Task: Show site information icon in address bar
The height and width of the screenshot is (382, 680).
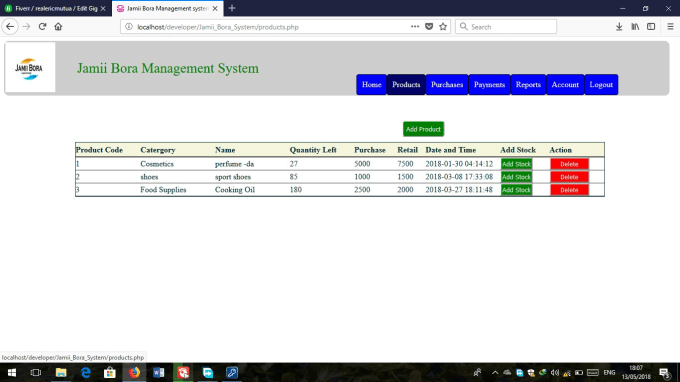Action: [129, 26]
